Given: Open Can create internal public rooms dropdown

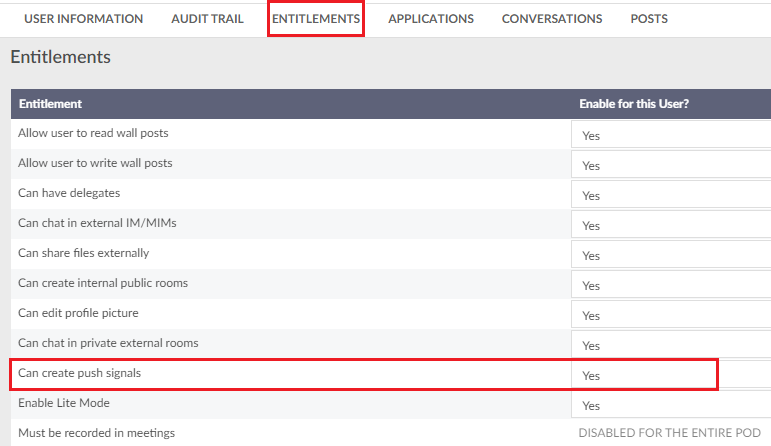Looking at the screenshot, I should (671, 284).
